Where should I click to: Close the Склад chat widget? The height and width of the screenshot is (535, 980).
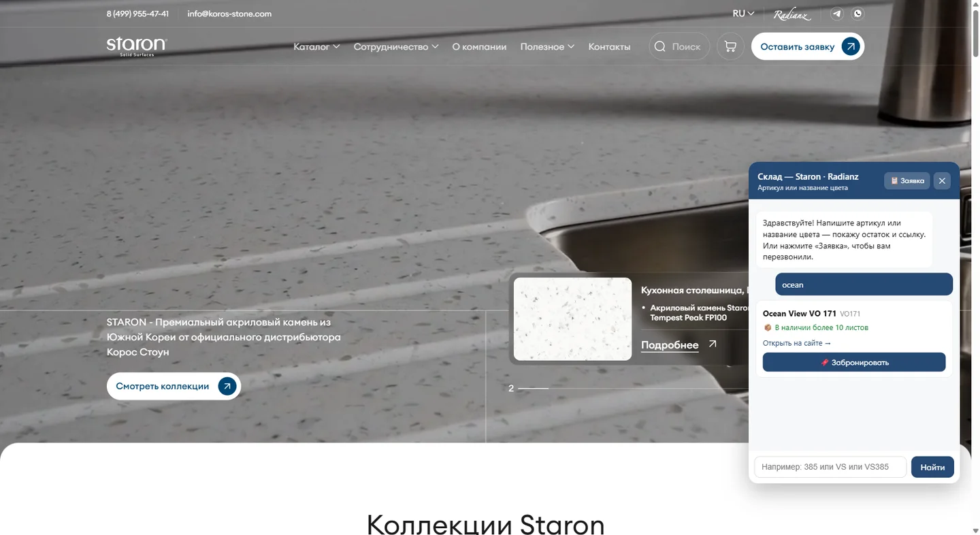[942, 180]
